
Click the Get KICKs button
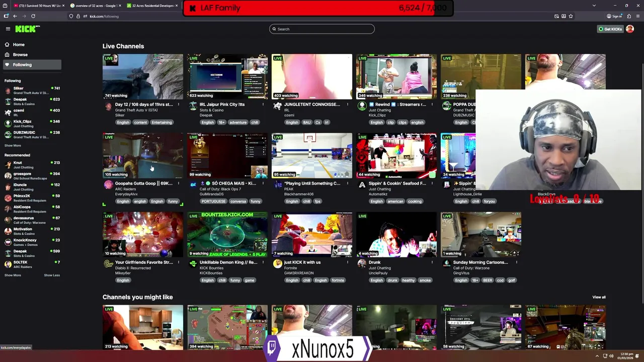(610, 29)
